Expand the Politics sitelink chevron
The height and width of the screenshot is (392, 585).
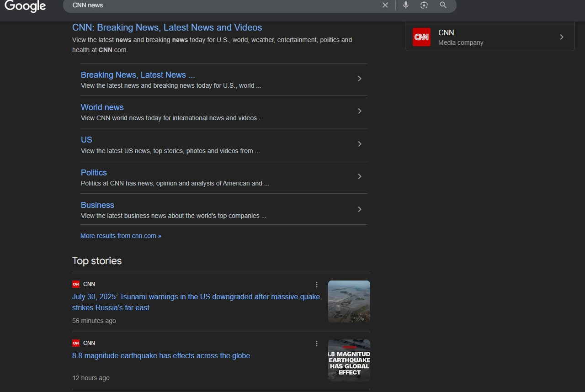coord(360,176)
